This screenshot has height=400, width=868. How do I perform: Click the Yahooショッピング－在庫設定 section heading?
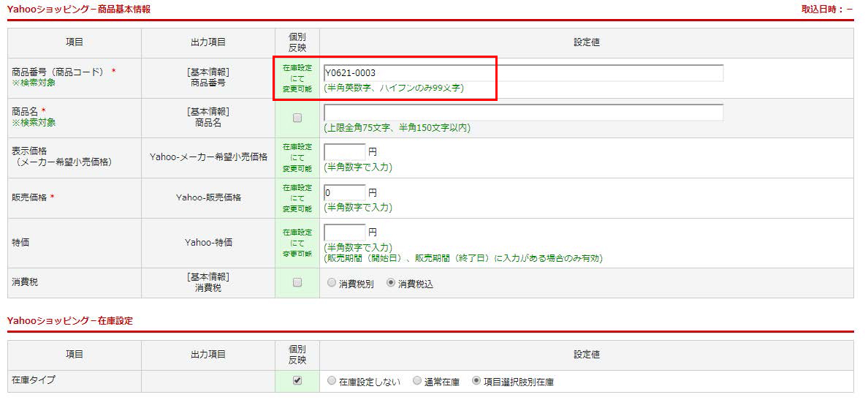pyautogui.click(x=69, y=321)
